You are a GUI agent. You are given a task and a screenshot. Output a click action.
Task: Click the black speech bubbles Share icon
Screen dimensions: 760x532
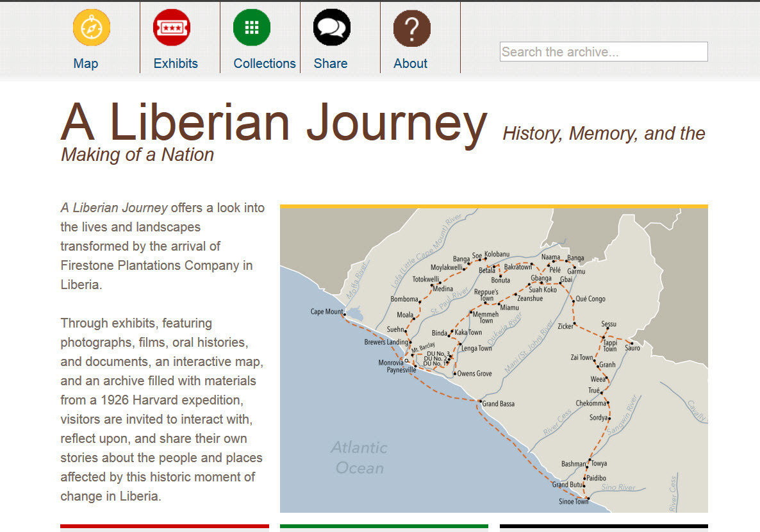331,28
